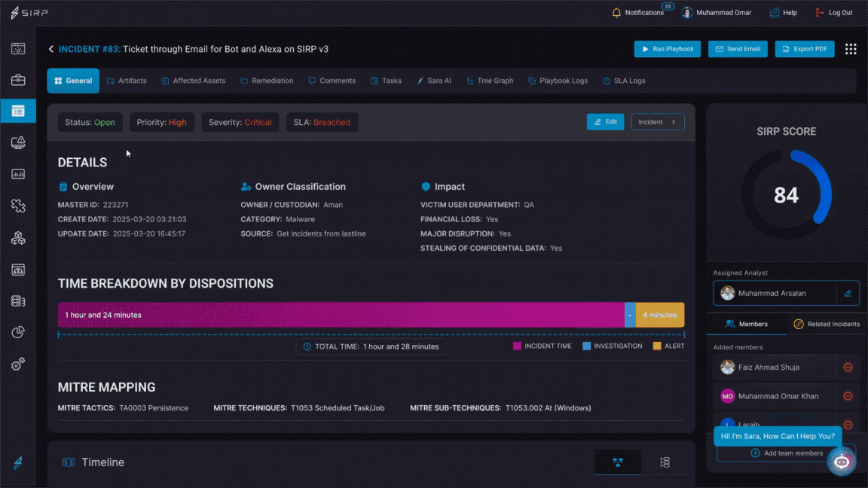Switch timeline to card view
Image resolution: width=868 pixels, height=488 pixels.
coord(618,462)
